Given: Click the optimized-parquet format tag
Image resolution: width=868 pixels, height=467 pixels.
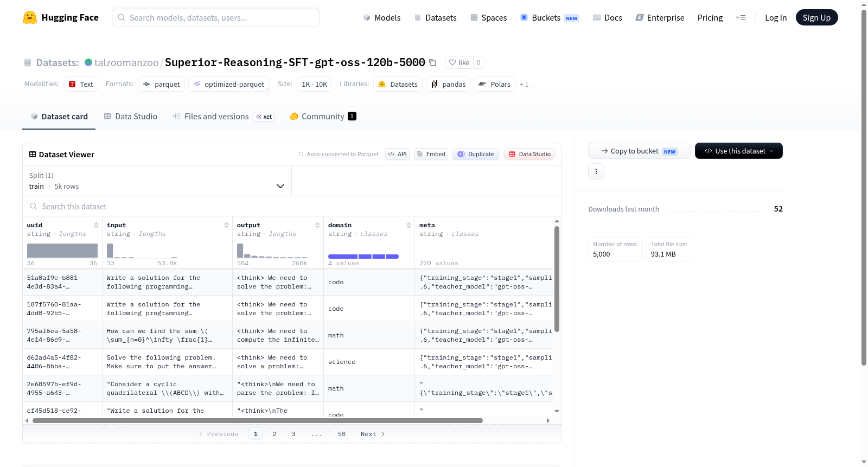Looking at the screenshot, I should pyautogui.click(x=229, y=84).
